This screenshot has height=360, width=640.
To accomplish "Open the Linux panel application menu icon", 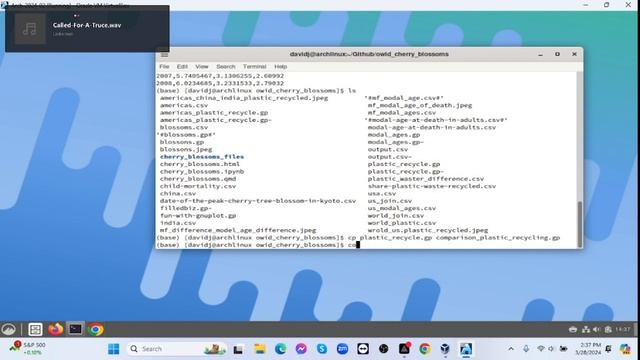I will coord(9,329).
